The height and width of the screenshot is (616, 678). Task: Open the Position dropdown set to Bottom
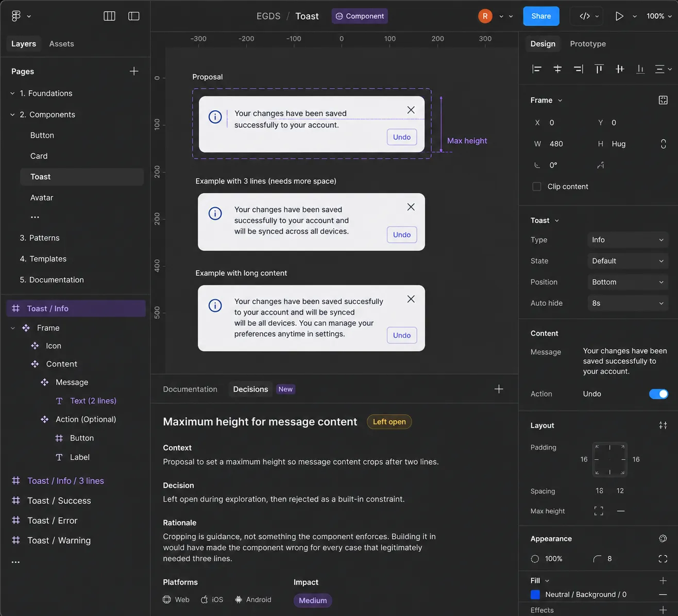tap(628, 282)
